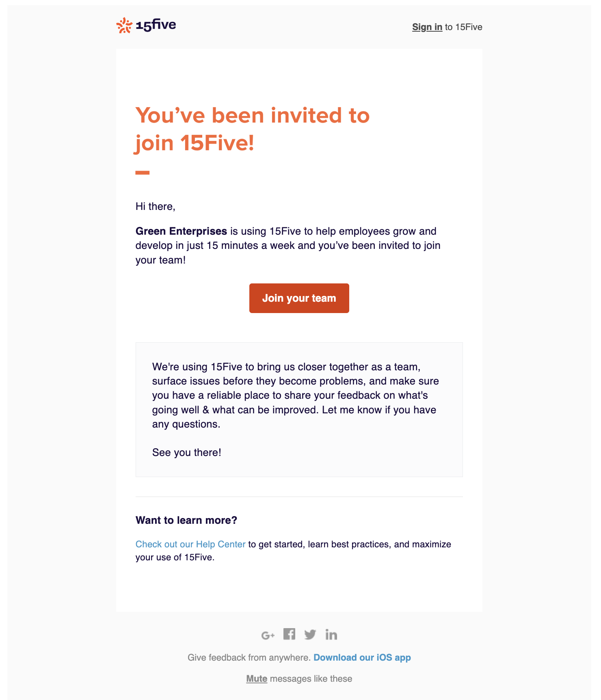Click the Sign in link

(x=427, y=27)
